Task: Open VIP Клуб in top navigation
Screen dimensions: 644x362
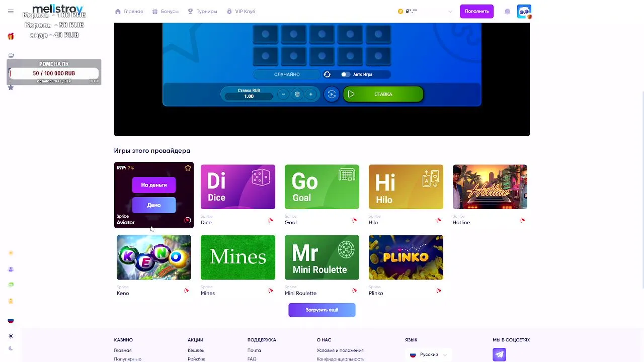Action: point(241,12)
